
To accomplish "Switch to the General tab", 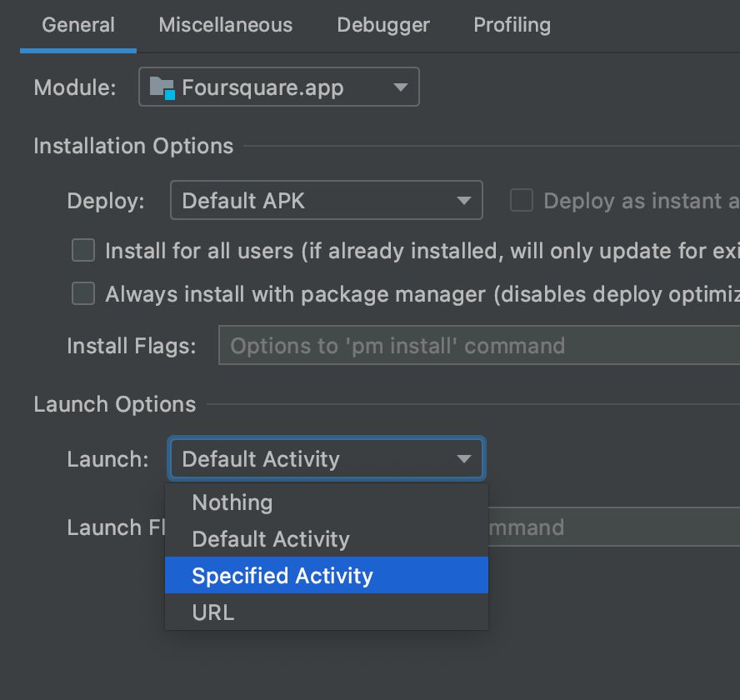I will pyautogui.click(x=78, y=25).
